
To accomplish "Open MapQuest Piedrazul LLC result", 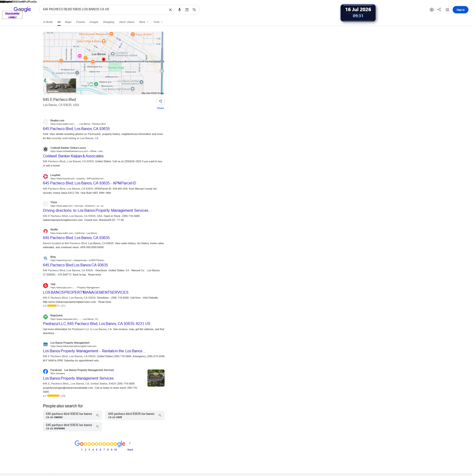I will pyautogui.click(x=97, y=325).
